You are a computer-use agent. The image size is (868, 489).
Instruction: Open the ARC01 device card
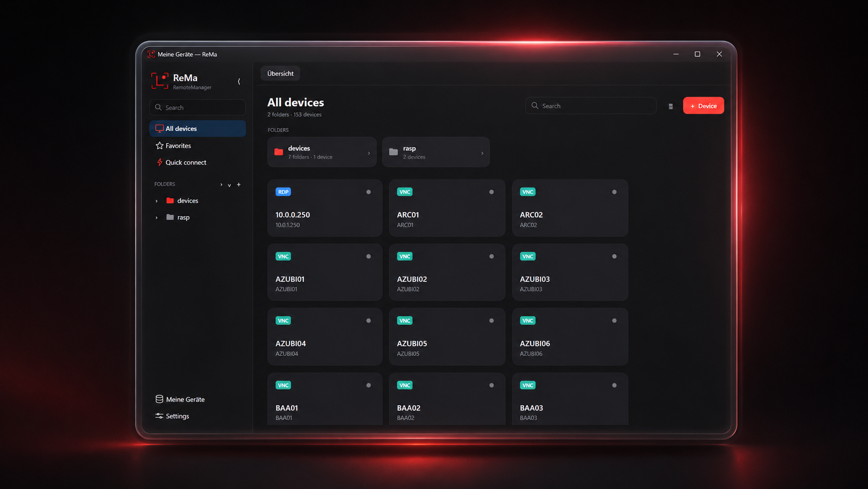tap(447, 208)
